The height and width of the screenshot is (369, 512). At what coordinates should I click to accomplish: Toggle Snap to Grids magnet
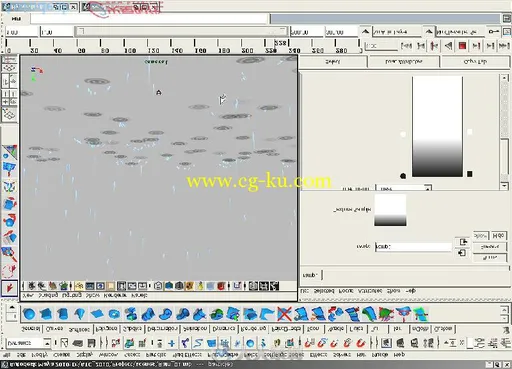(309, 343)
